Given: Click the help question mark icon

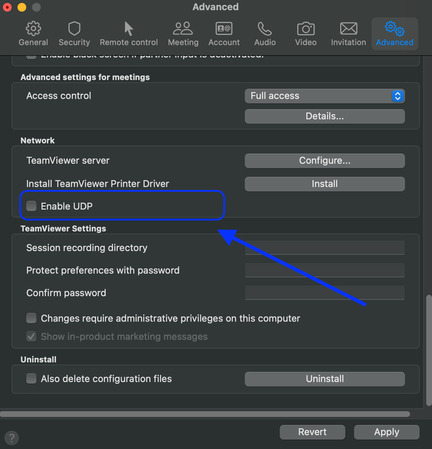Looking at the screenshot, I should tap(12, 438).
